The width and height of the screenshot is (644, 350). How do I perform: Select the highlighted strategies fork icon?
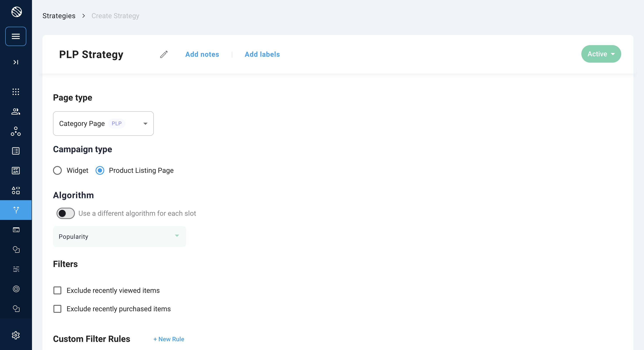(16, 210)
